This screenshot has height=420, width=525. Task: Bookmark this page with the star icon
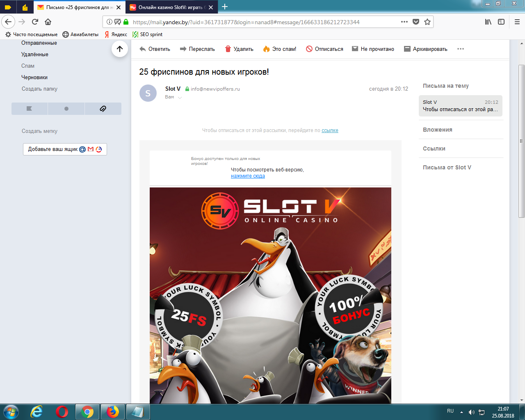click(427, 22)
